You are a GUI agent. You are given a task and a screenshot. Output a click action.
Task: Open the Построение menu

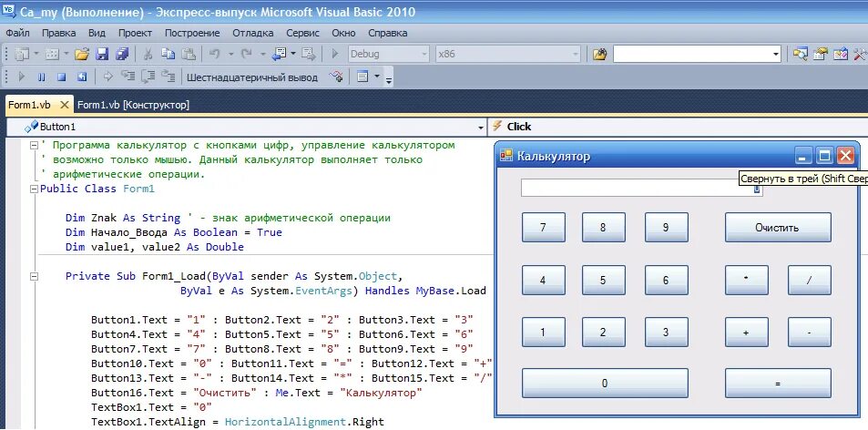pos(192,33)
